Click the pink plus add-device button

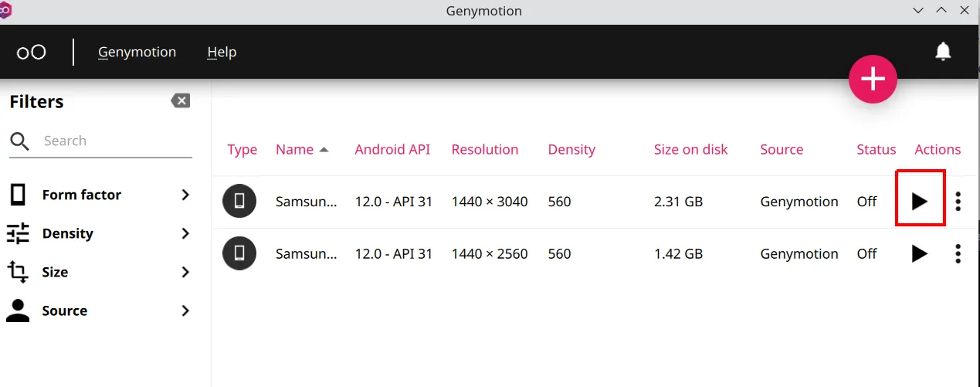click(873, 79)
